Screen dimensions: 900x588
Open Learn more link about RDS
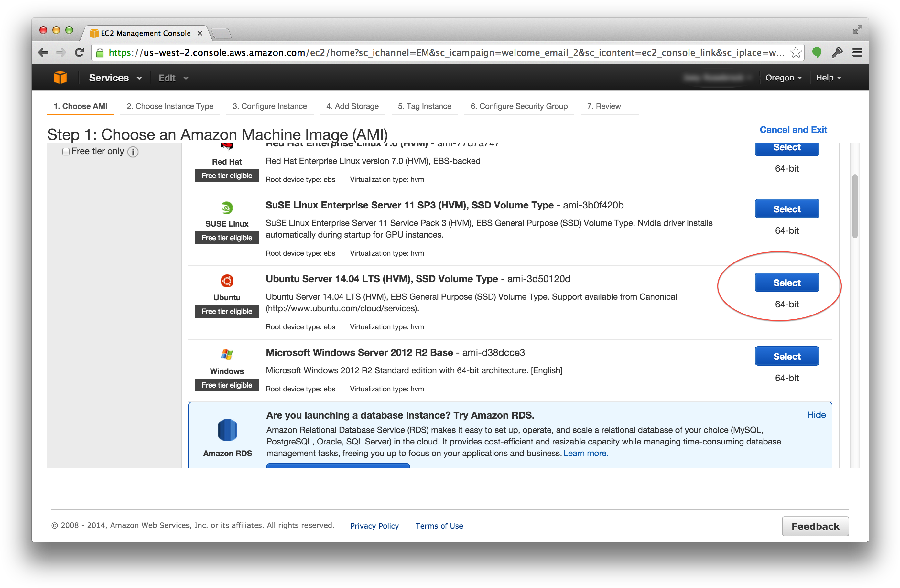click(585, 453)
